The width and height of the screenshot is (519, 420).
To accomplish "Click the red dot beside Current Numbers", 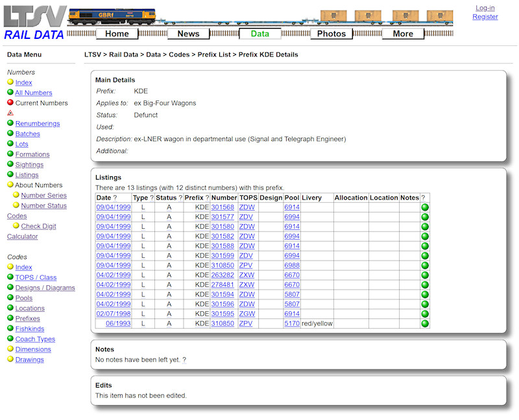I will point(11,102).
